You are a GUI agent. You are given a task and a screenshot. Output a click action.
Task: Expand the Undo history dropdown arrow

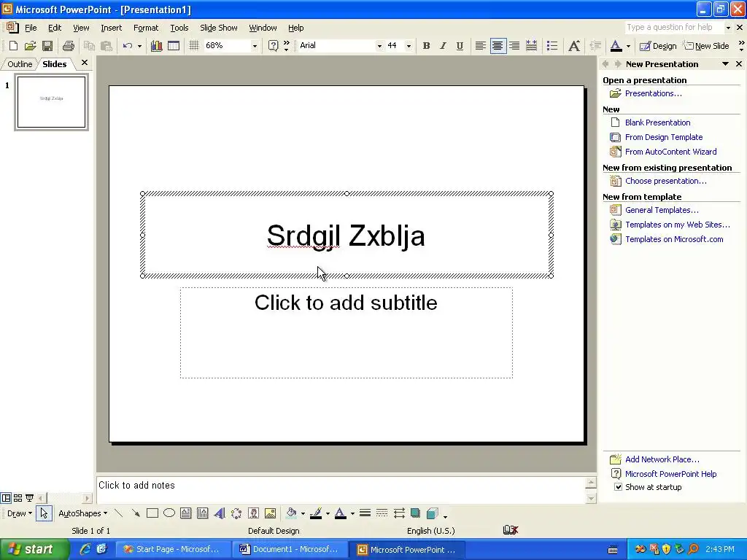[x=139, y=46]
